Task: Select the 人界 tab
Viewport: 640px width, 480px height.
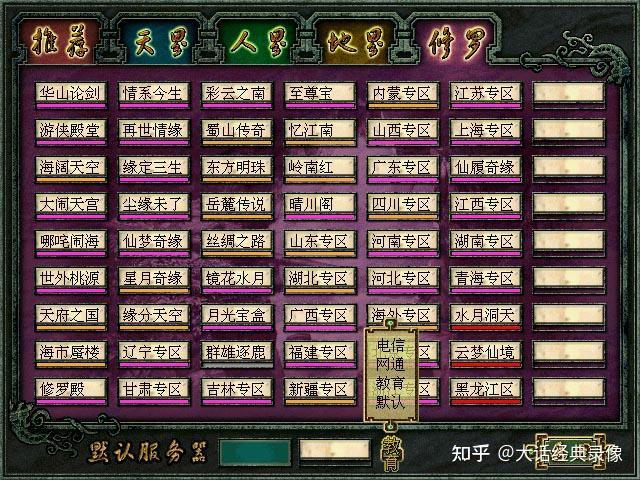Action: click(259, 42)
